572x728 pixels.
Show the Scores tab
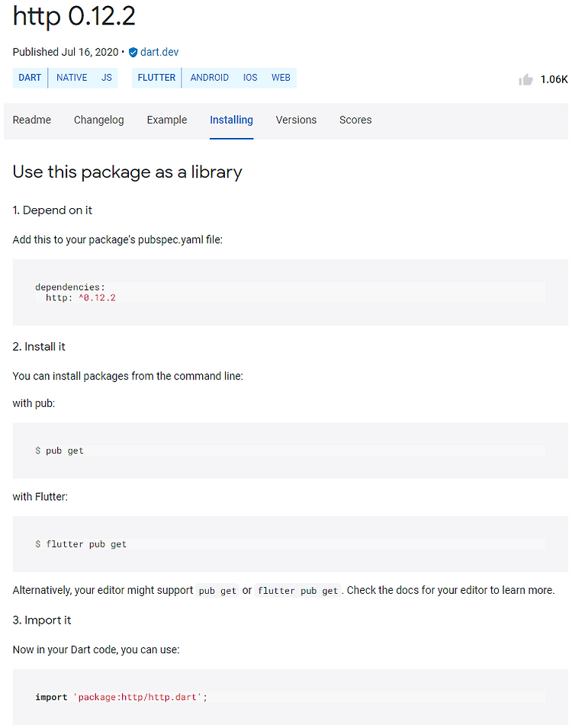pyautogui.click(x=355, y=120)
